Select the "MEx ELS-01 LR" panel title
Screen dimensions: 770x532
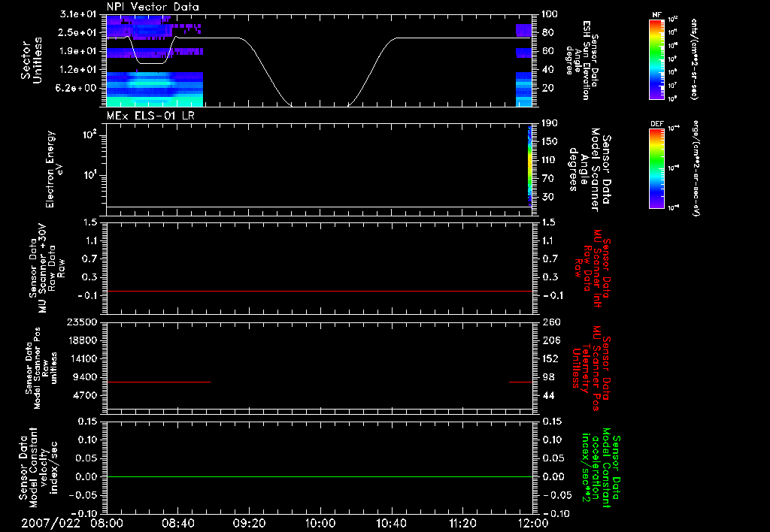tap(150, 116)
